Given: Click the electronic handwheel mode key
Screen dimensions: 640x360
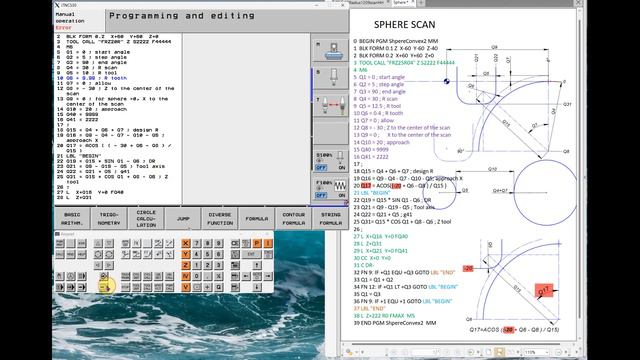Looking at the screenshot, I should tap(71, 276).
